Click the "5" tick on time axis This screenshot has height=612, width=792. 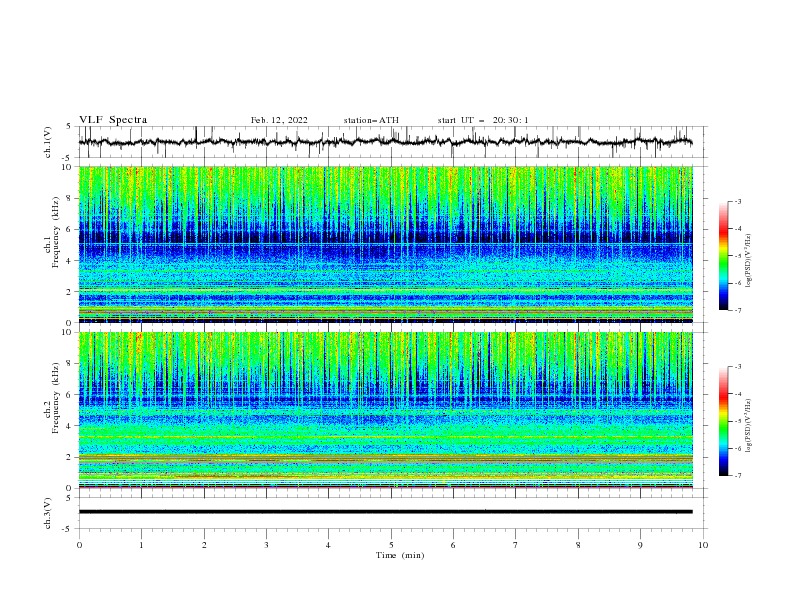391,545
